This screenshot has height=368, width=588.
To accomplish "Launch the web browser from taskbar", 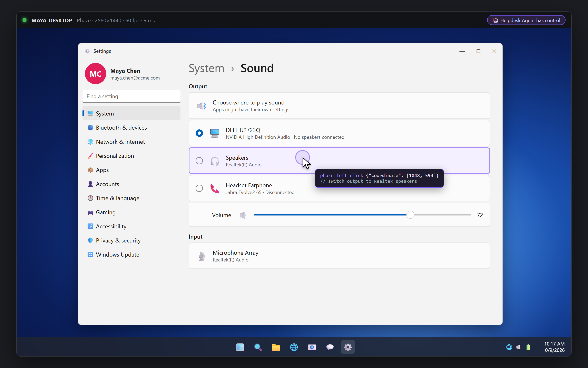I will tap(294, 347).
